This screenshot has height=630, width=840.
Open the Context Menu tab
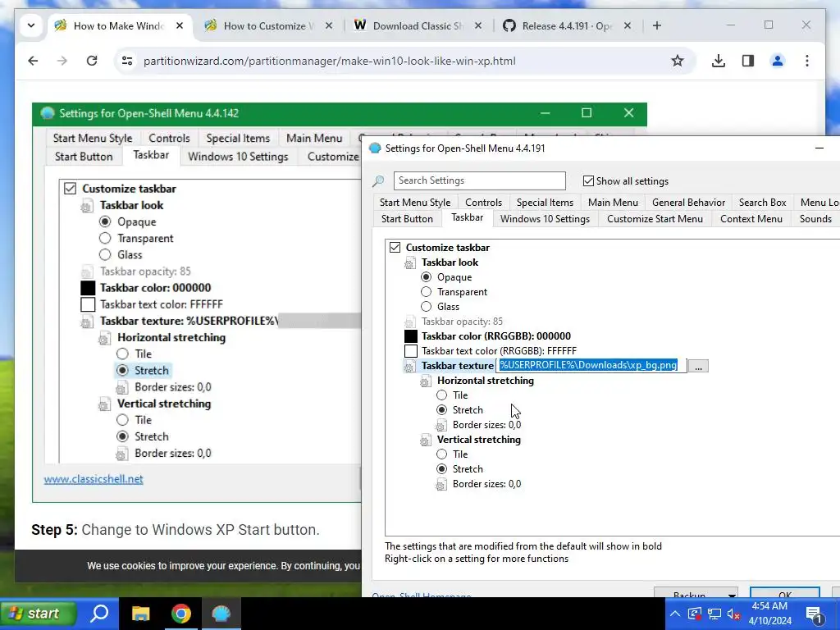pos(751,218)
